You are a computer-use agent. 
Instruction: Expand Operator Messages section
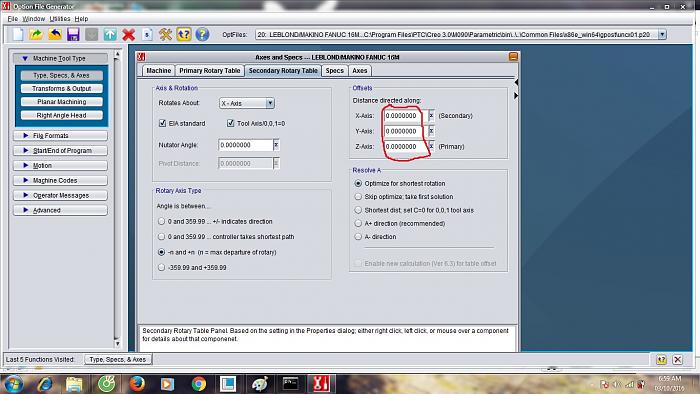[x=60, y=195]
